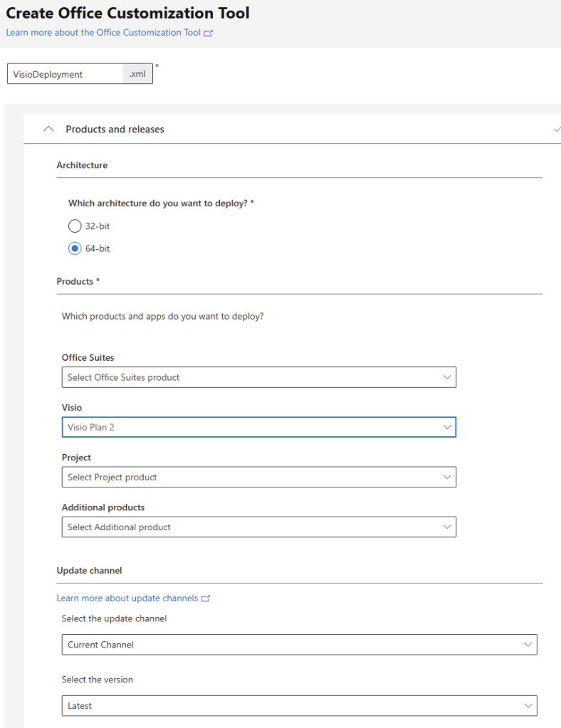The image size is (561, 728).
Task: Select the 32-bit radio button
Action: pos(74,226)
